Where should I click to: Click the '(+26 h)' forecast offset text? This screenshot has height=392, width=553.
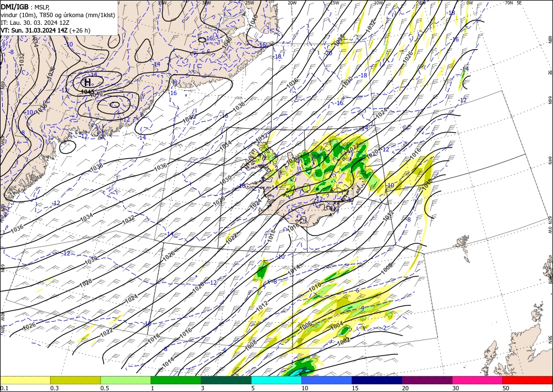tap(80, 30)
